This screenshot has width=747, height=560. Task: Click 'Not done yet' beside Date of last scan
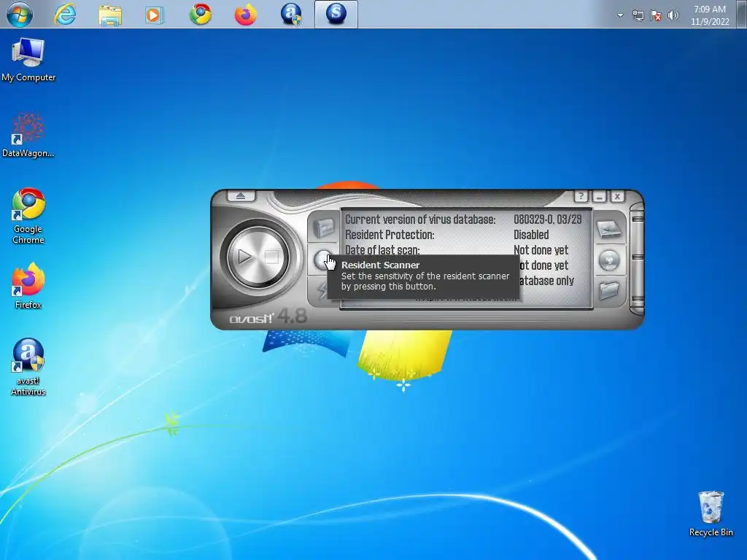coord(541,250)
